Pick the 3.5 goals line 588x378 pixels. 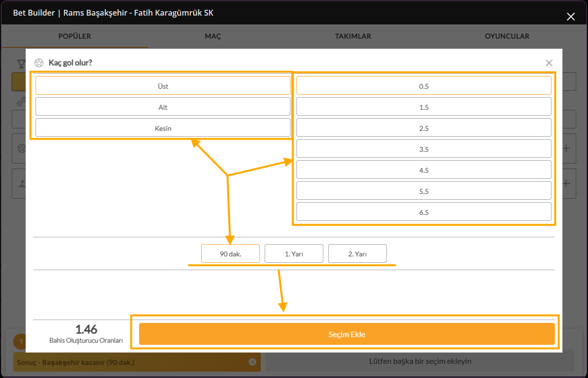click(424, 149)
